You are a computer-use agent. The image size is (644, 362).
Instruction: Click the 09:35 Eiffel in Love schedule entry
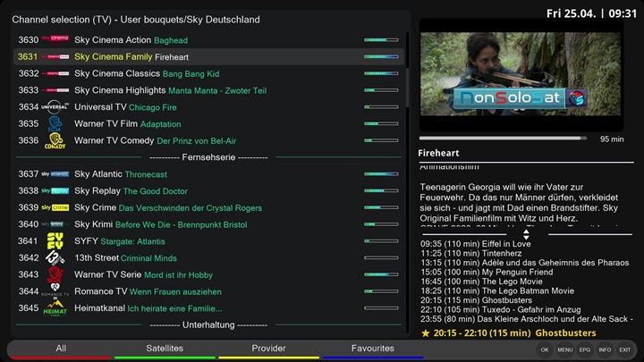476,244
